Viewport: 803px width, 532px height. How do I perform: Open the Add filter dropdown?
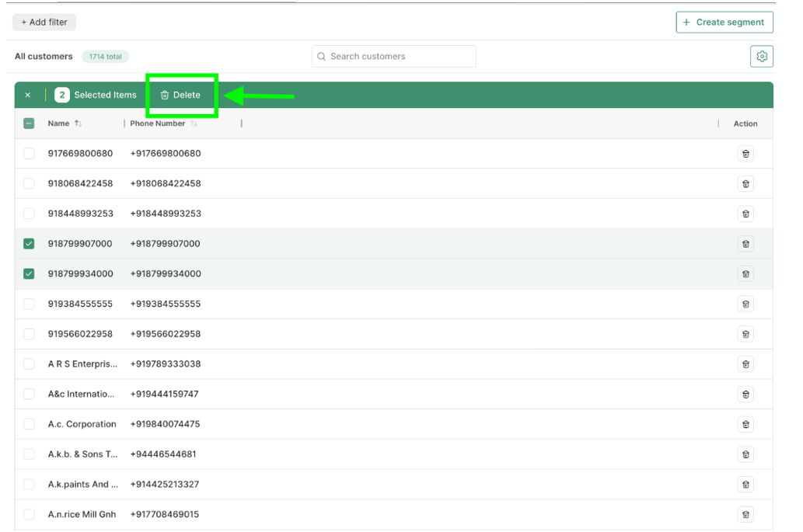point(44,23)
